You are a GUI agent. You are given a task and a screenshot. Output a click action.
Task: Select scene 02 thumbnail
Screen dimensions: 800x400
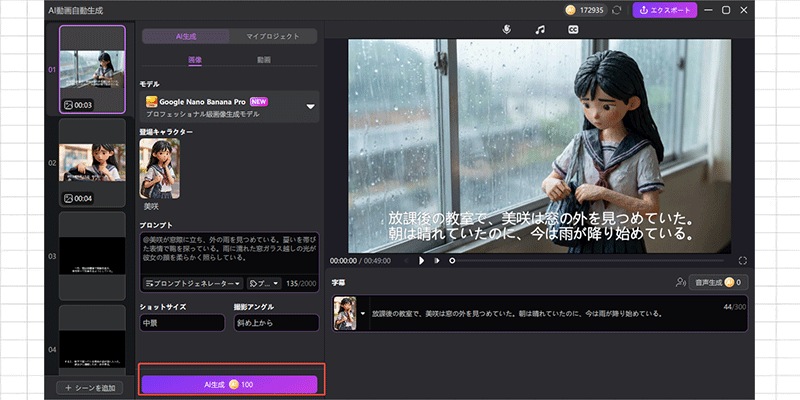[x=92, y=161]
